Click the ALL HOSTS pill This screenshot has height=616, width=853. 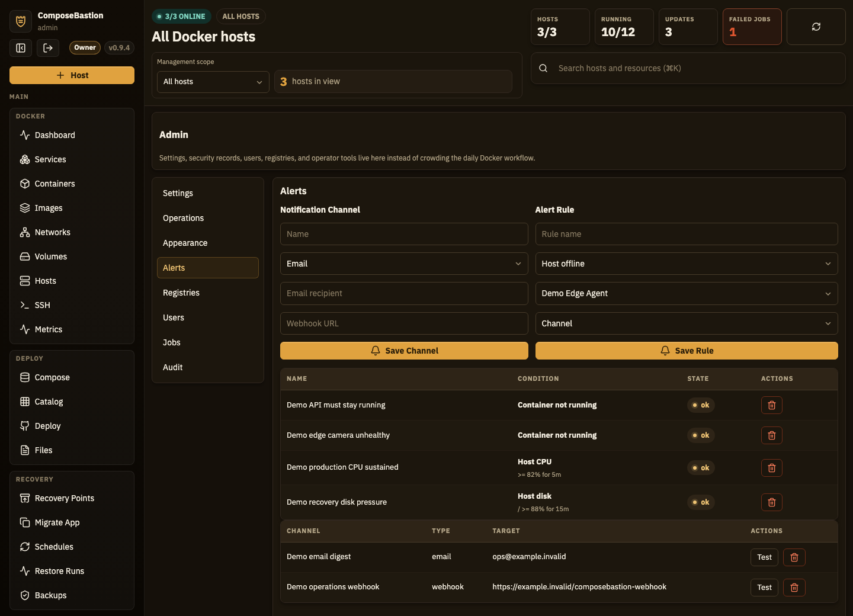(x=240, y=17)
